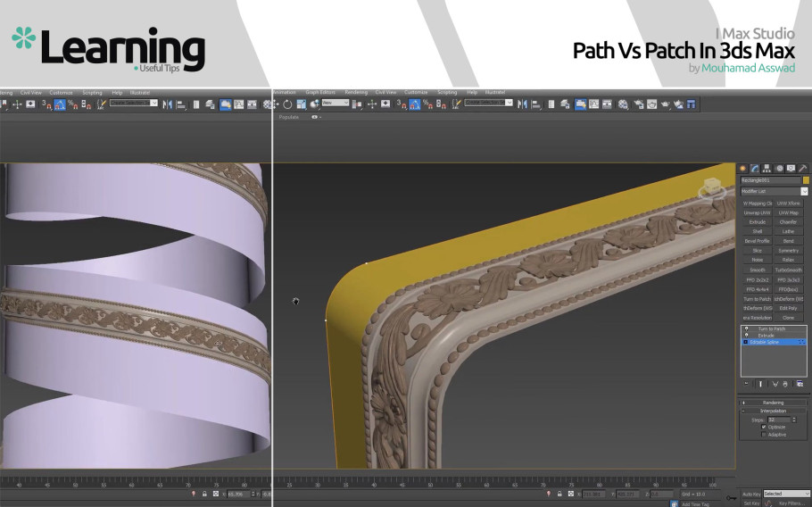Click the Render Production teapot icon
The width and height of the screenshot is (812, 507).
(666, 104)
